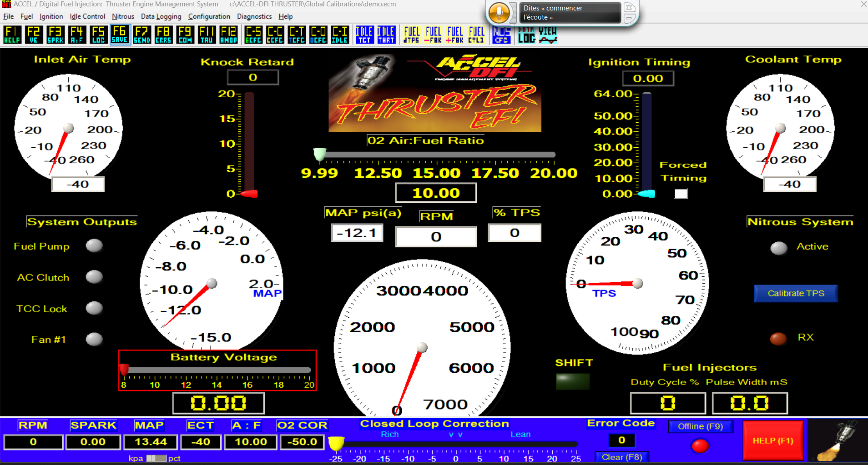Click the F1 HELP toolbar icon
The width and height of the screenshot is (868, 465).
point(12,35)
